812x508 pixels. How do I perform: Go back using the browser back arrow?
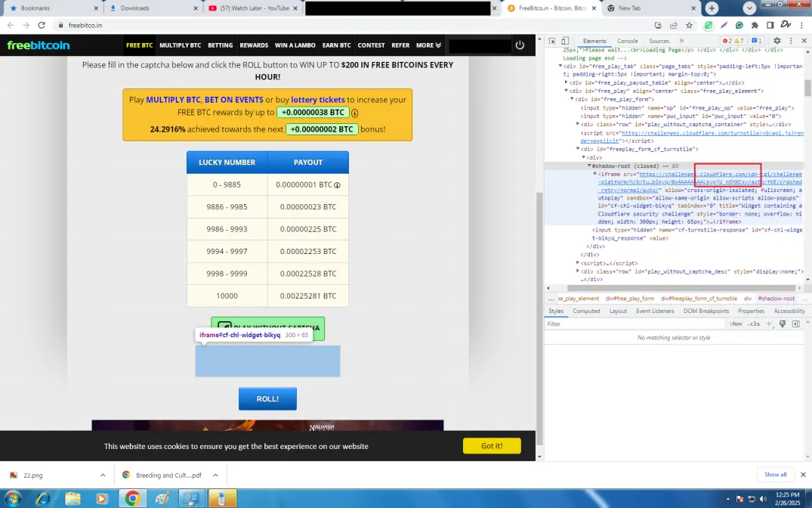(11, 25)
